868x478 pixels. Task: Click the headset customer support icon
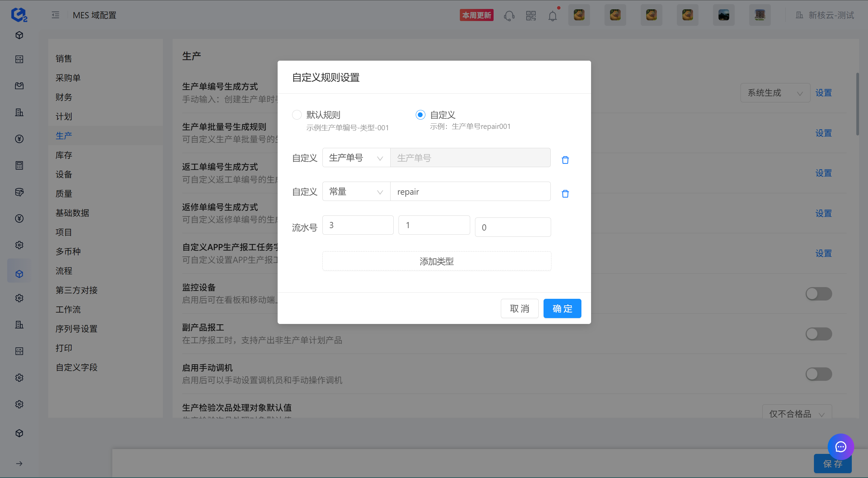point(509,16)
